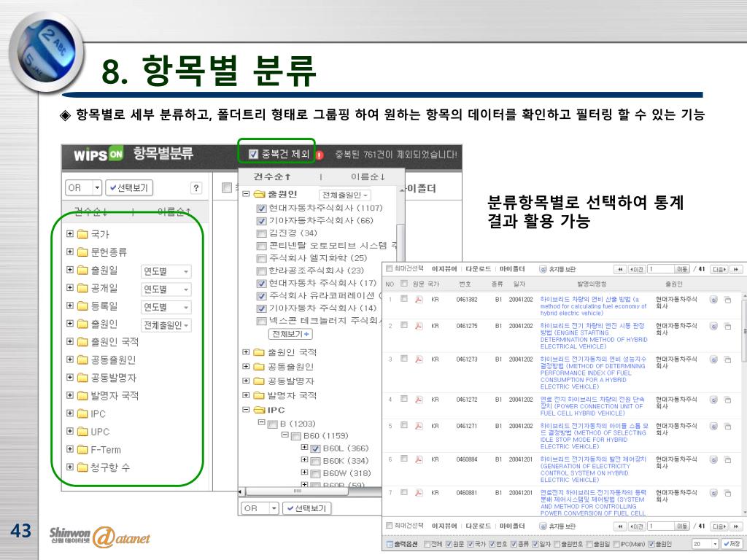Open patent 0461382 in new window icon
This screenshot has width=747, height=560.
click(x=728, y=300)
